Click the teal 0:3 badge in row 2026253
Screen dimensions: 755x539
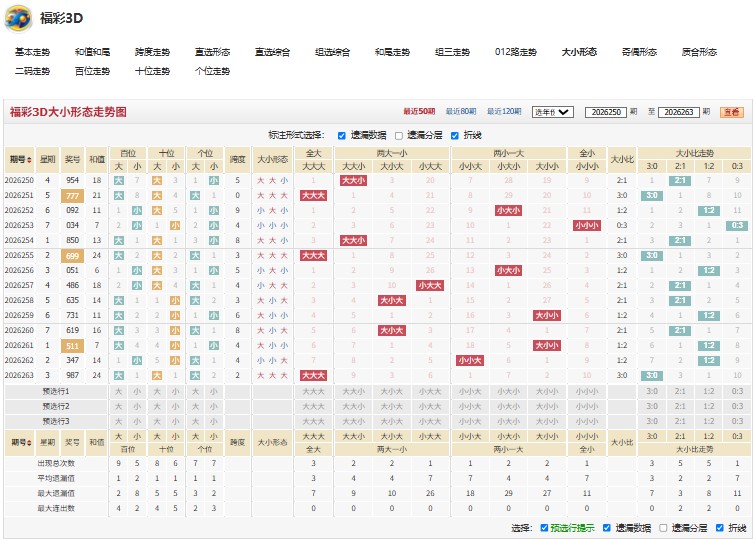click(x=737, y=225)
